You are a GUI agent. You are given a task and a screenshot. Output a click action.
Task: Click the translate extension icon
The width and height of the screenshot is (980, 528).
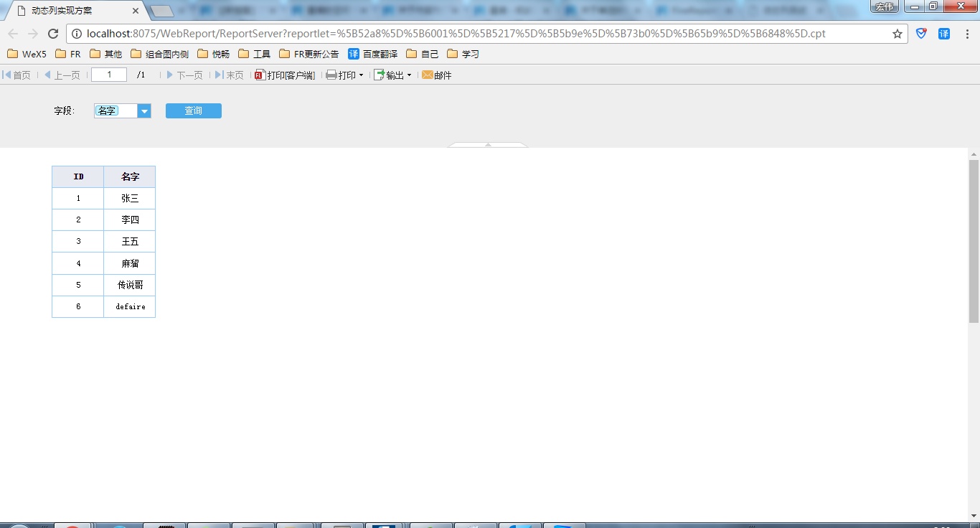pos(944,34)
